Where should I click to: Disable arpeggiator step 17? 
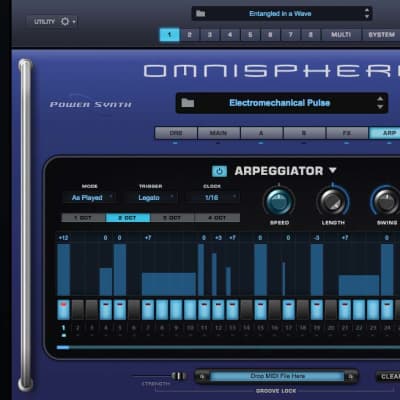click(x=289, y=310)
